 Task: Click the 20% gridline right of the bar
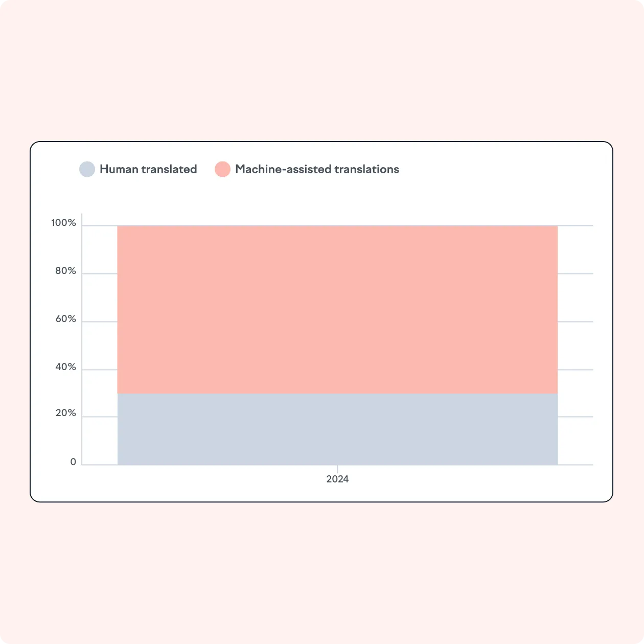(x=575, y=417)
